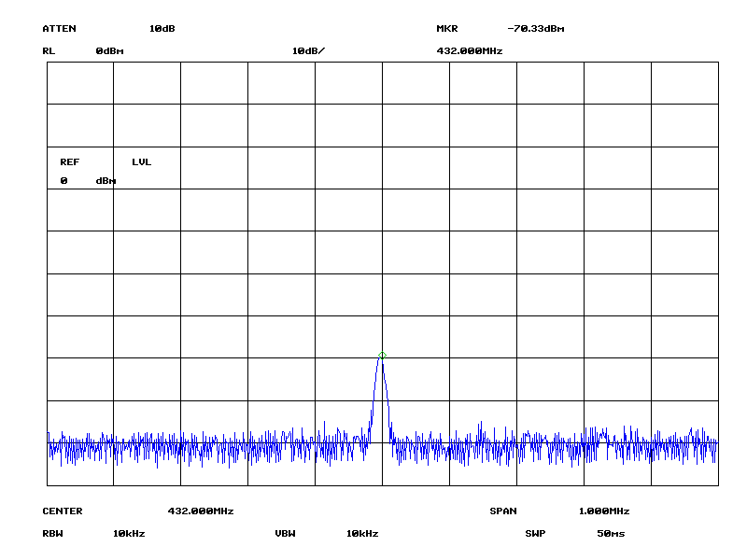Click the RL reference level label
This screenshot has height=560, width=747.
[49, 51]
